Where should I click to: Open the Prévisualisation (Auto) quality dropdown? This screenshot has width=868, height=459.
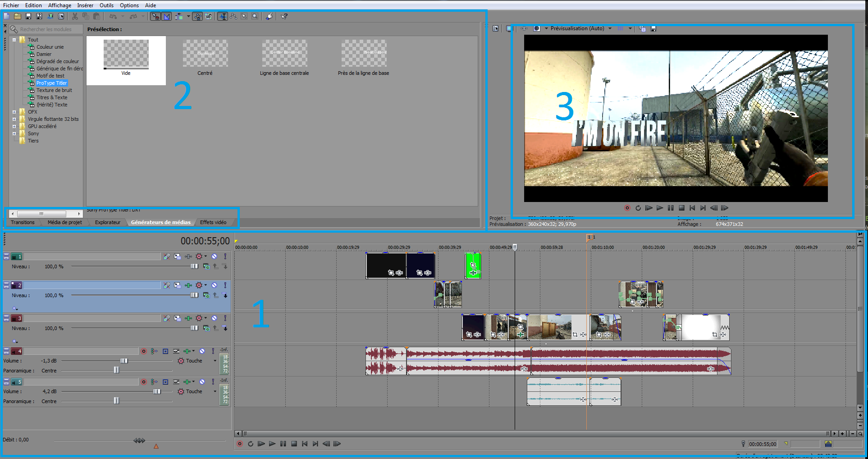click(611, 28)
